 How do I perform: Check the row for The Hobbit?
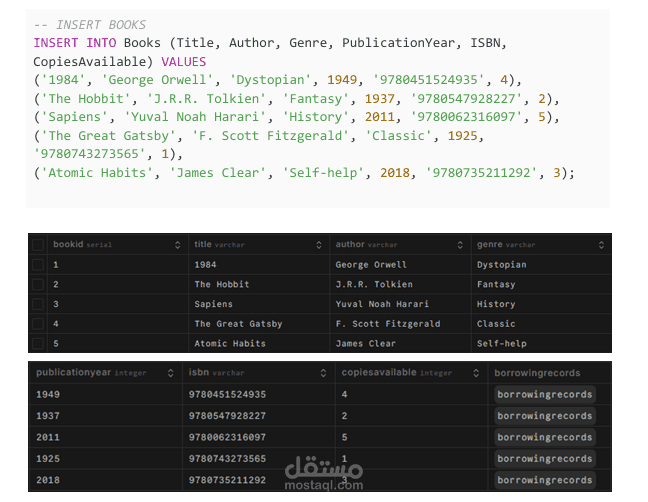(38, 284)
